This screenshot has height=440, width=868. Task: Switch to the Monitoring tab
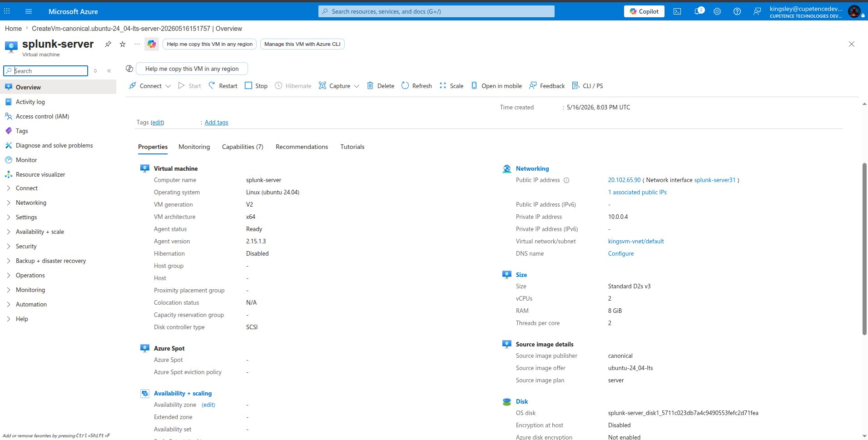[x=194, y=147]
